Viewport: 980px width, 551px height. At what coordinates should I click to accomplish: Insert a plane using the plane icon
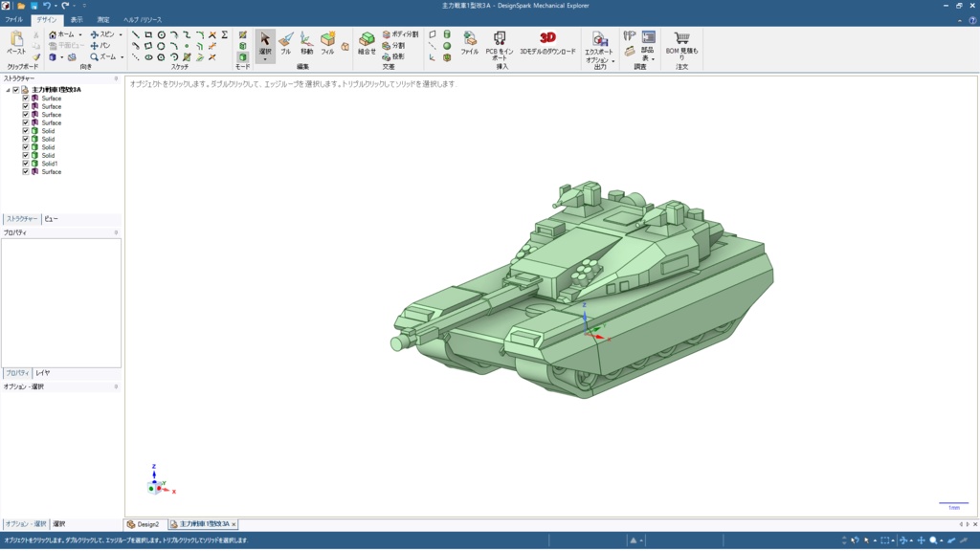click(x=433, y=35)
